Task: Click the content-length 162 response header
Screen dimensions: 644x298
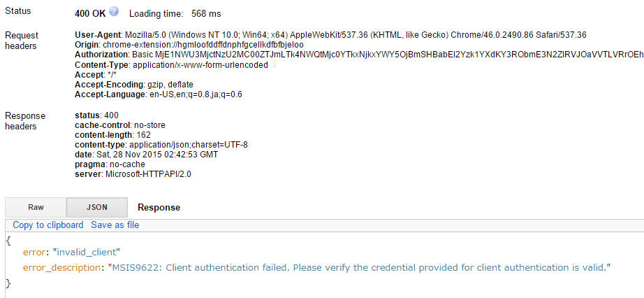Action: tap(112, 134)
